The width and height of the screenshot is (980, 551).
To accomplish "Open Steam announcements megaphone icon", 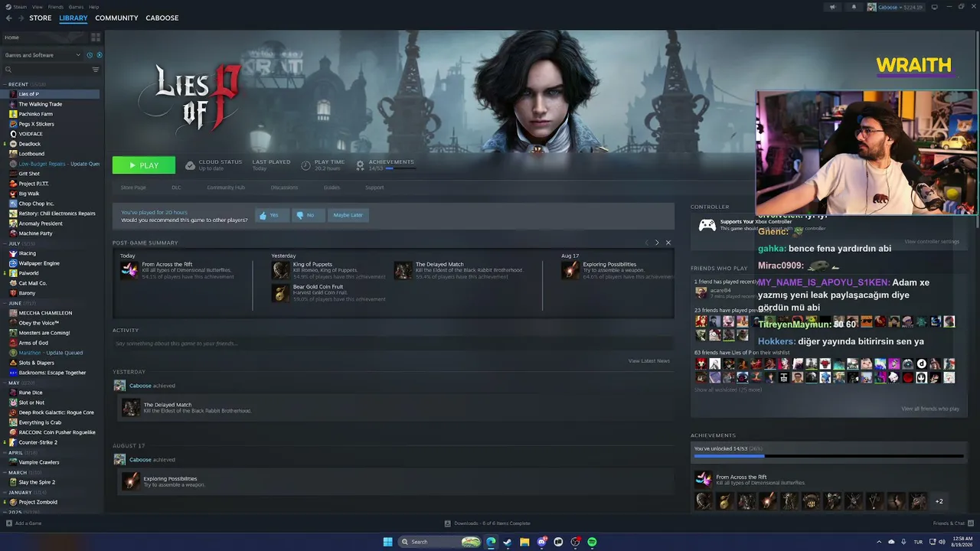I will tap(832, 7).
